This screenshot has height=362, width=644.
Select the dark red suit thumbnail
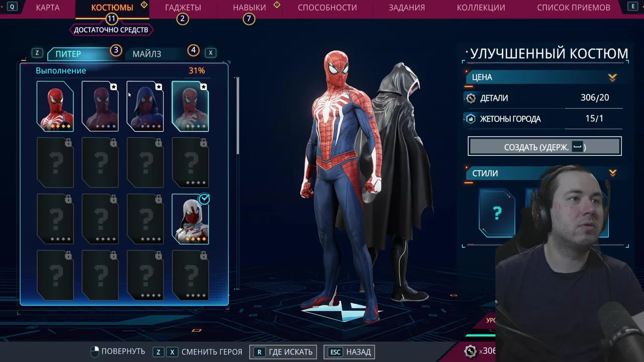coord(100,106)
